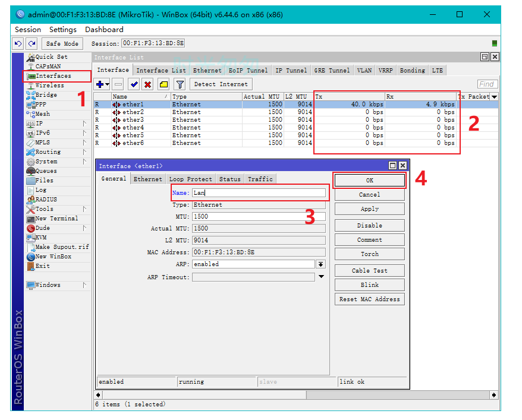Image resolution: width=522 pixels, height=420 pixels.
Task: Click Torch button
Action: tap(370, 254)
